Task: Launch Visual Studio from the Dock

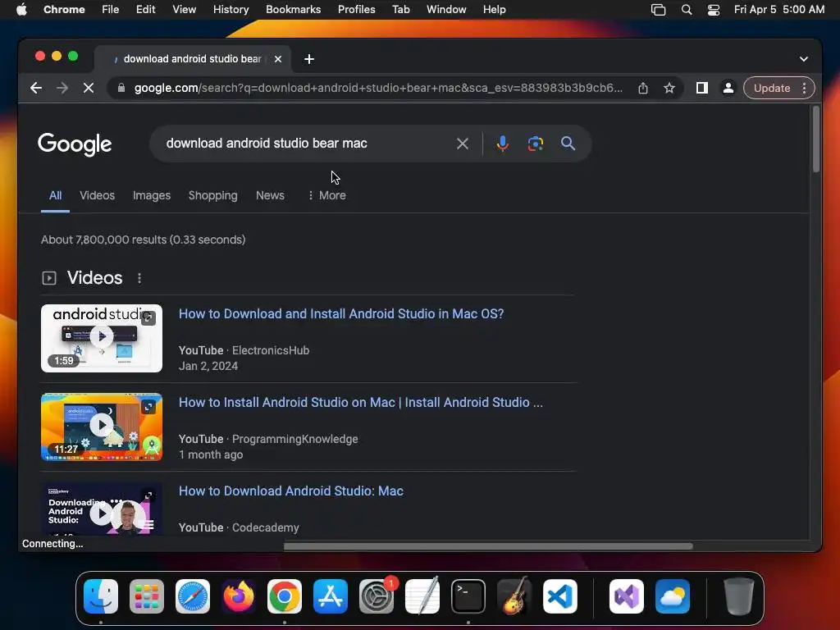Action: point(627,596)
